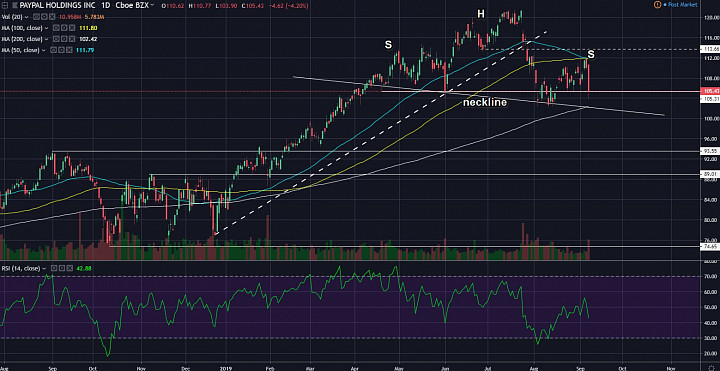Select the MA (200, close) indicator label

pyautogui.click(x=22, y=39)
